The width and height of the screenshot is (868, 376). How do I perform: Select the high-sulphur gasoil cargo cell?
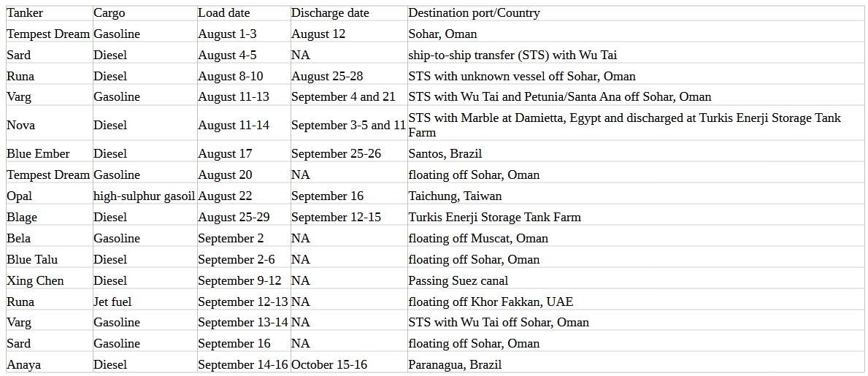point(145,196)
